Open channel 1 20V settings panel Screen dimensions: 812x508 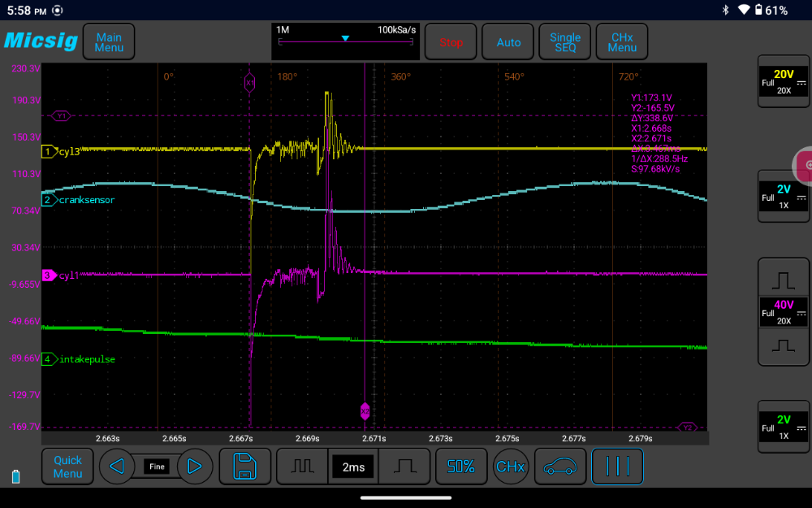(x=784, y=81)
